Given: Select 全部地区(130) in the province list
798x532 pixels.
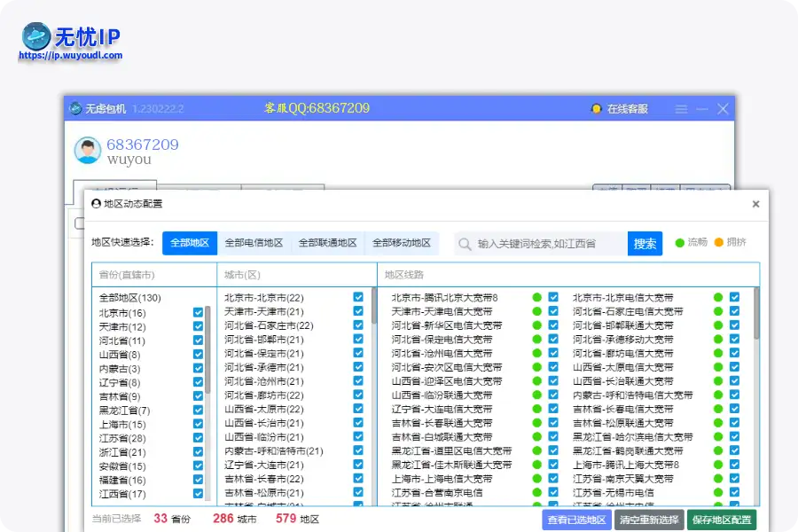Looking at the screenshot, I should tap(129, 298).
